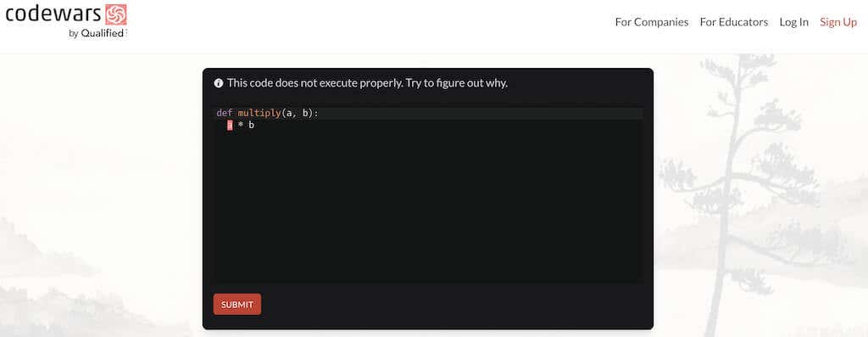Screen dimensions: 868x337
Task: Open the For Companies page
Action: [652, 22]
